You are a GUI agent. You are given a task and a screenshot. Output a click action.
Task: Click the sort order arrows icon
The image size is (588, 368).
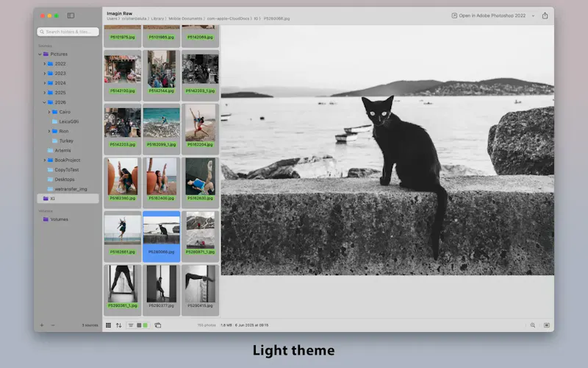pyautogui.click(x=119, y=325)
